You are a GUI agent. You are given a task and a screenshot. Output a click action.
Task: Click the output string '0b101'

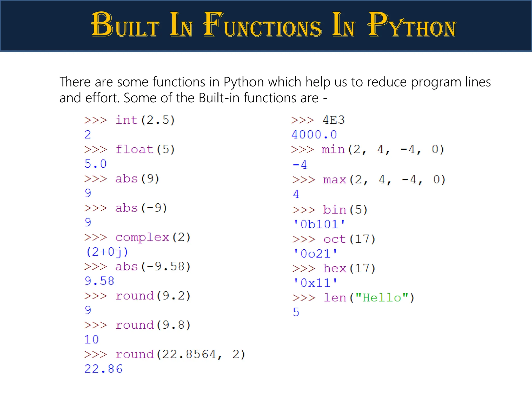[320, 224]
